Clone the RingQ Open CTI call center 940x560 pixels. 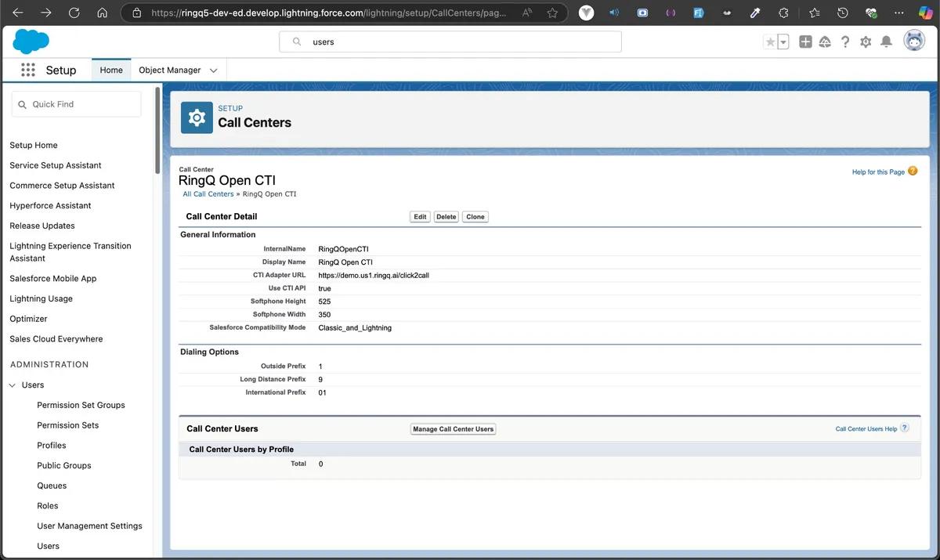[475, 217]
